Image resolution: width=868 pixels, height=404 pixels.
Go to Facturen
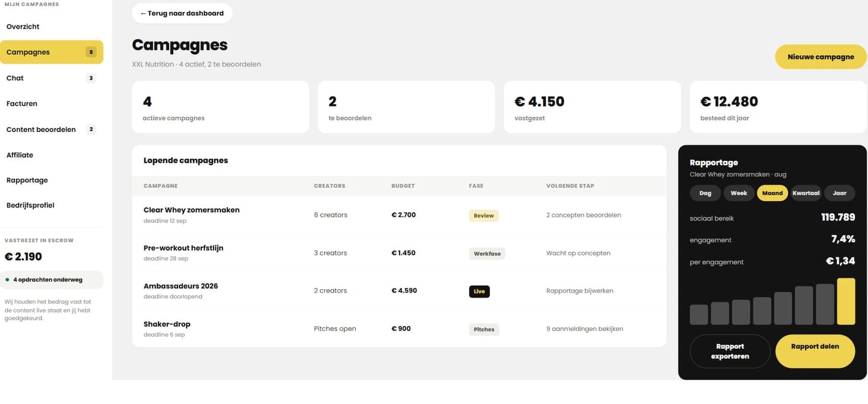click(22, 103)
